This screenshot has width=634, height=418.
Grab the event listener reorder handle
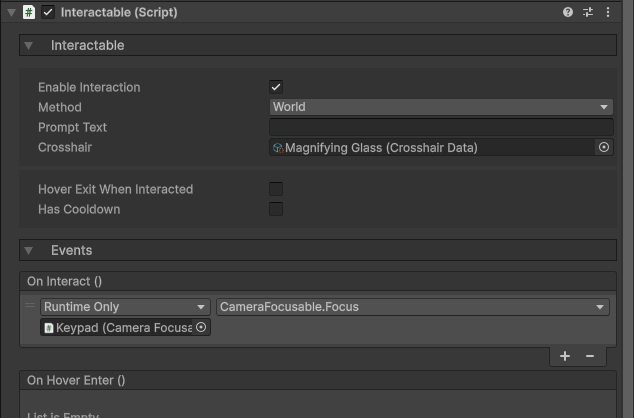click(30, 307)
